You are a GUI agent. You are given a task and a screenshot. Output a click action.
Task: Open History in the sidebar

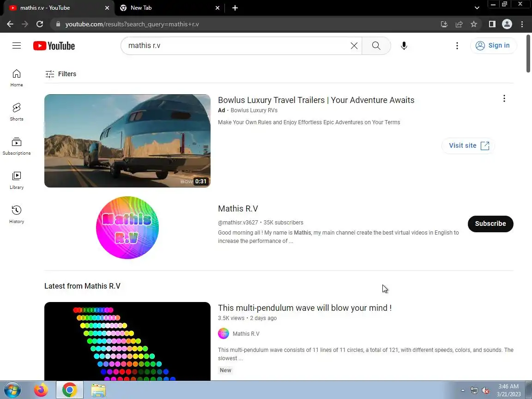tap(17, 214)
